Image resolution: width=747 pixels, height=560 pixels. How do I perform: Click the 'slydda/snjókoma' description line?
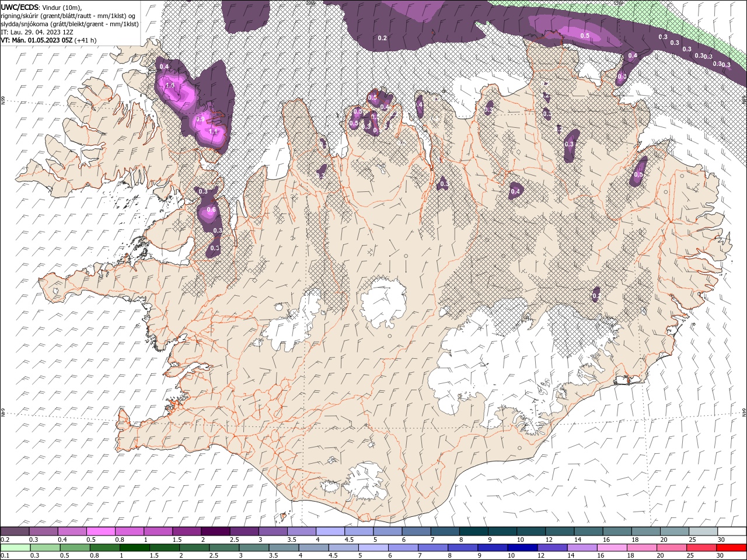[70, 24]
